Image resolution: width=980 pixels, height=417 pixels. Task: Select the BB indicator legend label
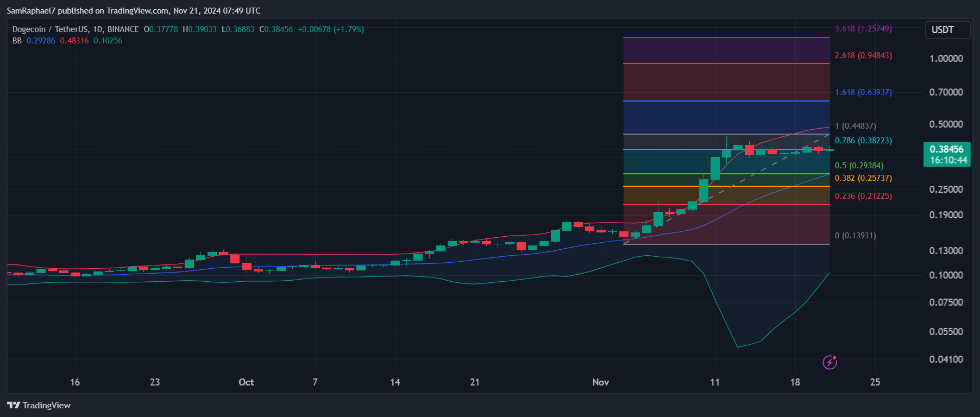(x=17, y=41)
